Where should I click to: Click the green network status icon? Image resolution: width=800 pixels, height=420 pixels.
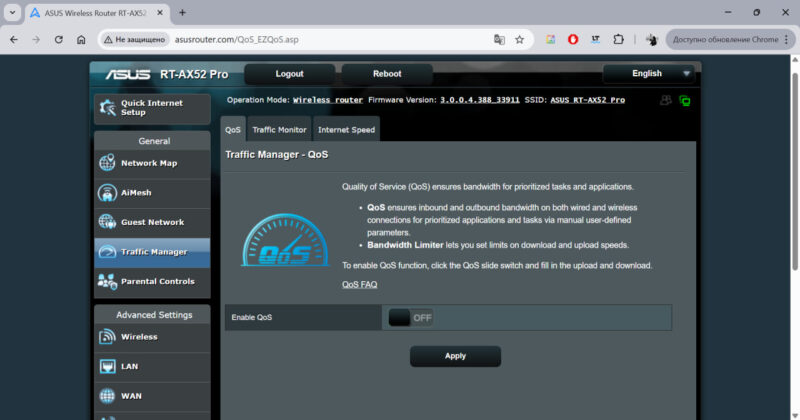point(685,101)
